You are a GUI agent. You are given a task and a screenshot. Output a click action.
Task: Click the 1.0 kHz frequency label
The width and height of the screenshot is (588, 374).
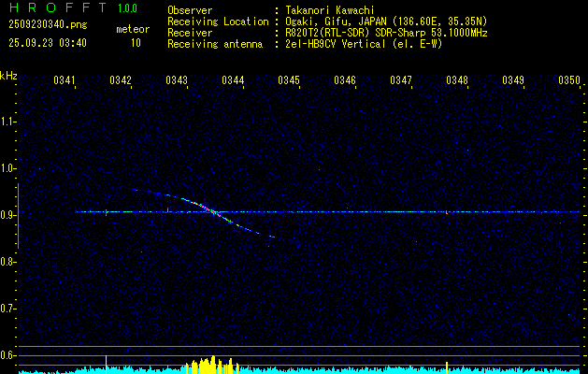7,168
